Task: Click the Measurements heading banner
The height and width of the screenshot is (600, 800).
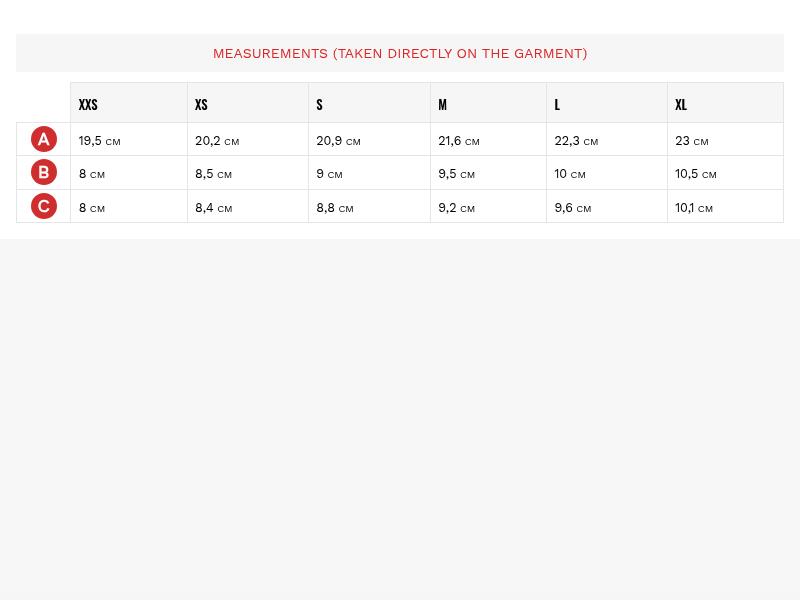Action: point(400,53)
